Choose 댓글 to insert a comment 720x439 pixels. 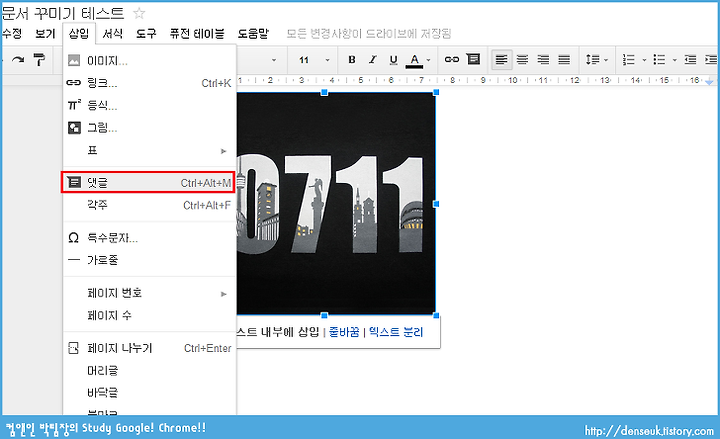click(x=150, y=183)
